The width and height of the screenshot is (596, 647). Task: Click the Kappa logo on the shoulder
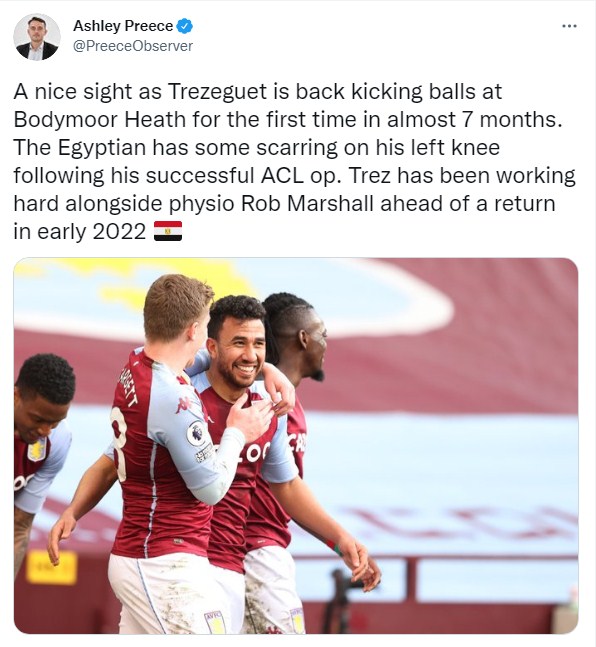184,404
